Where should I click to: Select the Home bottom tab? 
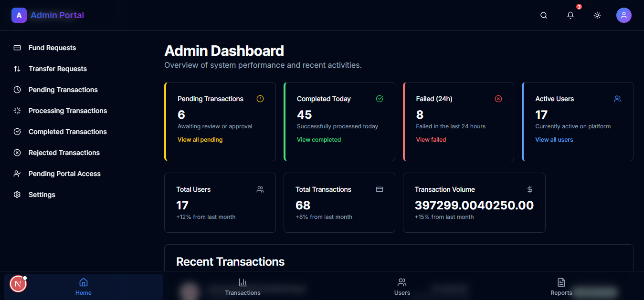(84, 287)
